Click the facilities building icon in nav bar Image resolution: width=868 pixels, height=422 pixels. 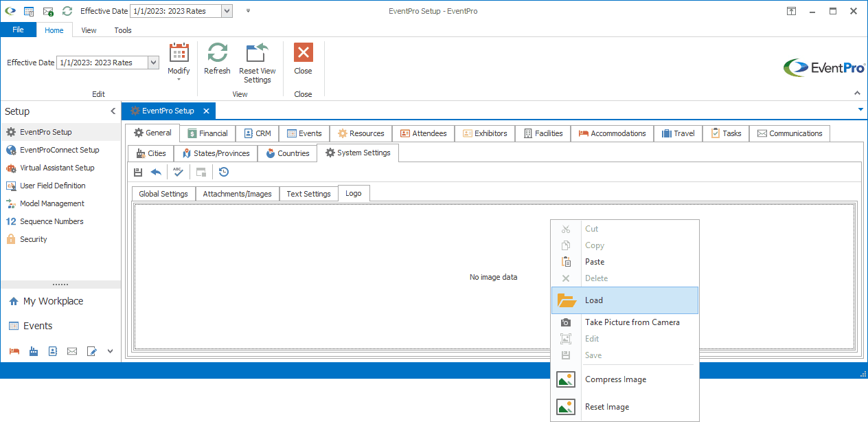point(34,351)
